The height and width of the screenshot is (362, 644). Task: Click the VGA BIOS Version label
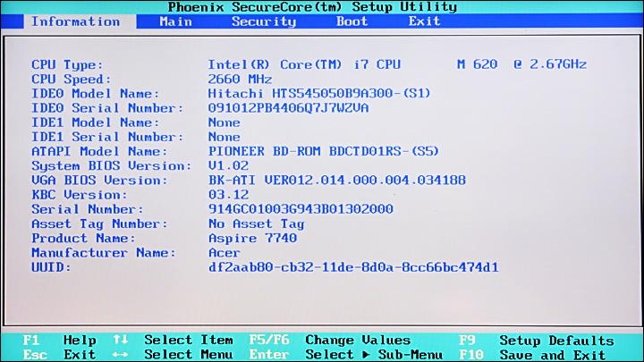pos(100,181)
